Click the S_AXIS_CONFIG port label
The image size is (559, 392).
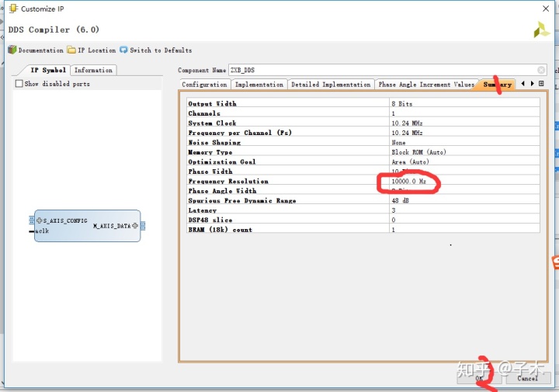tap(65, 221)
